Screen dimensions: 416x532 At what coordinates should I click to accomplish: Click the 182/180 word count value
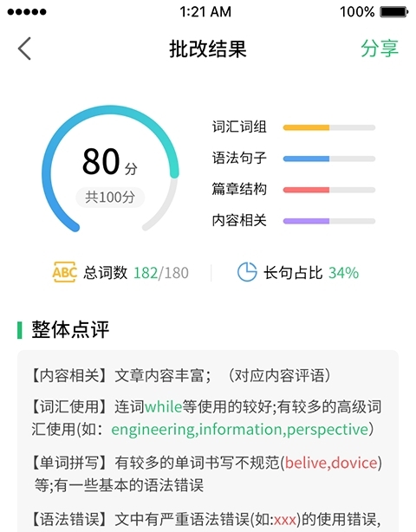click(x=161, y=273)
